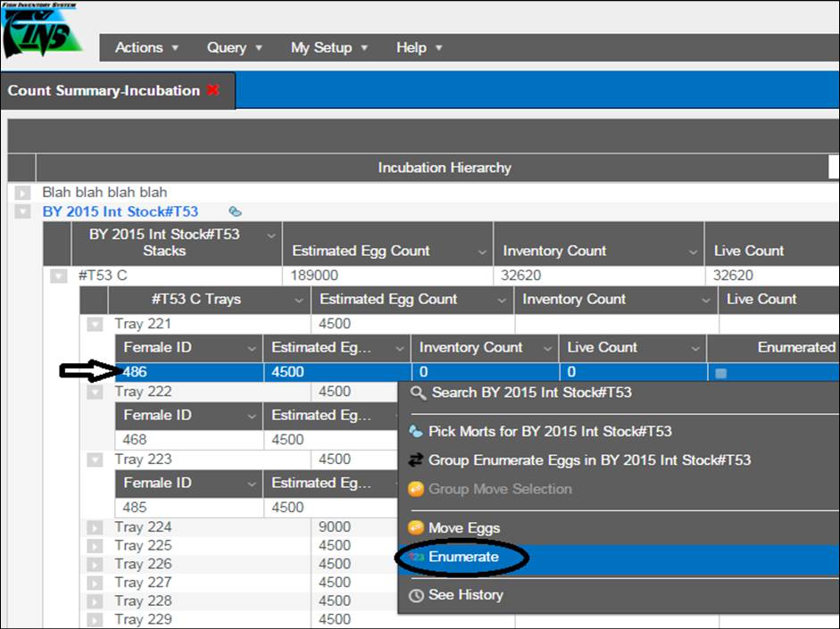Open the Query menu

(x=234, y=47)
